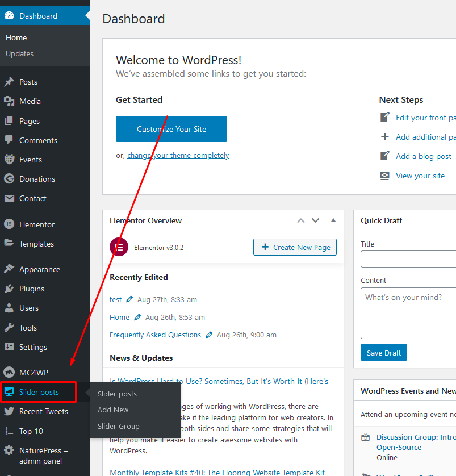Click the Templates folder icon

pos(9,243)
